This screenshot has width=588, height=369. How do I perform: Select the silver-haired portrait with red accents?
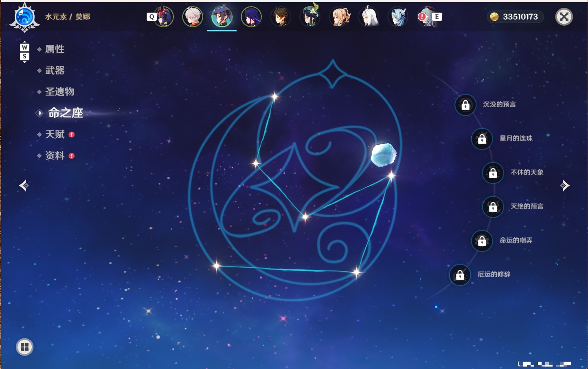(x=193, y=17)
